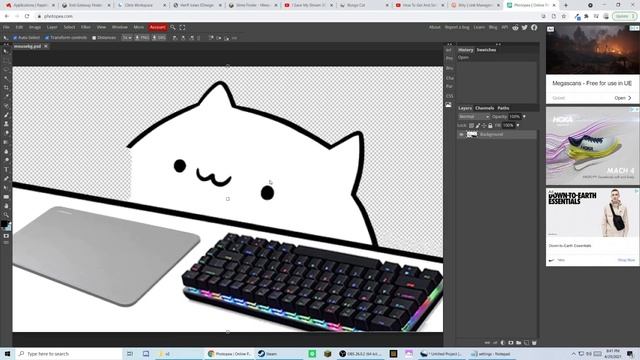Click the Opacity 100% field
Image resolution: width=640 pixels, height=360 pixels.
(515, 117)
